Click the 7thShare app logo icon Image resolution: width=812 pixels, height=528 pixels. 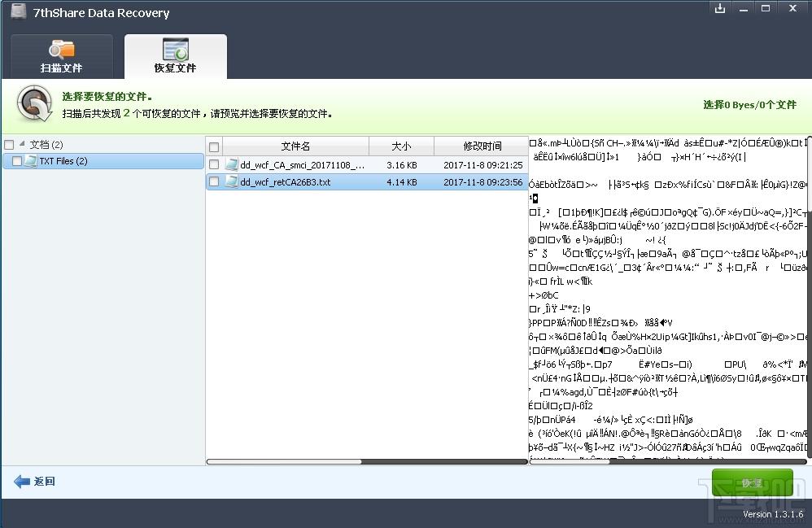click(18, 11)
